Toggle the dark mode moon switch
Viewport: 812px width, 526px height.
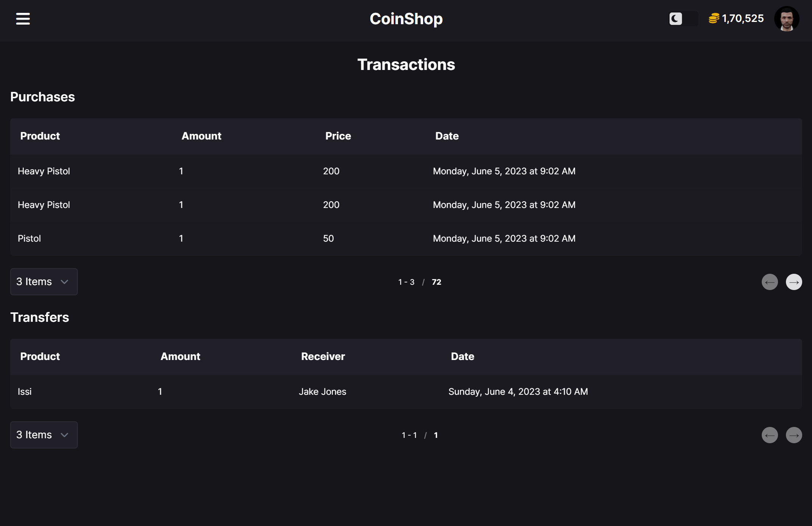(x=683, y=19)
